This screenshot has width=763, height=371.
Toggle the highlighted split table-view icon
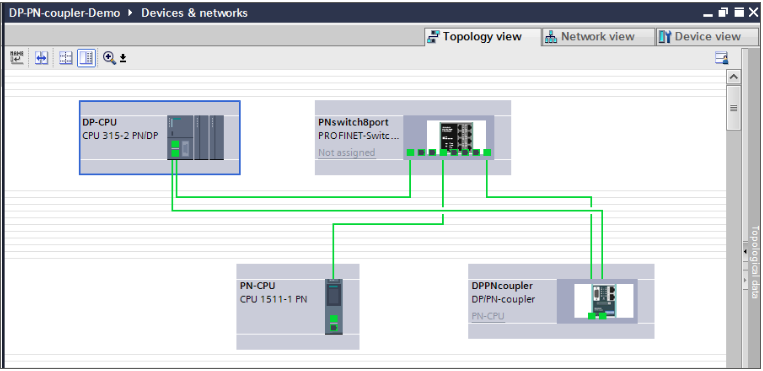point(86,58)
